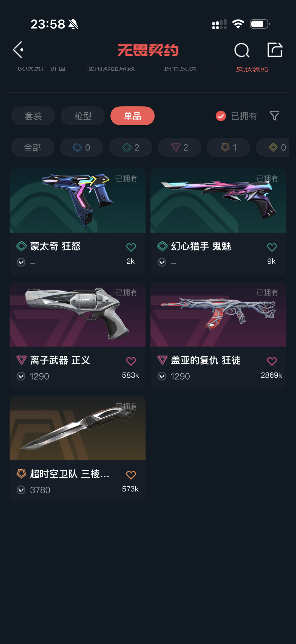Image resolution: width=296 pixels, height=644 pixels.
Task: Filter by blue circle tier chip
Action: [x=82, y=147]
